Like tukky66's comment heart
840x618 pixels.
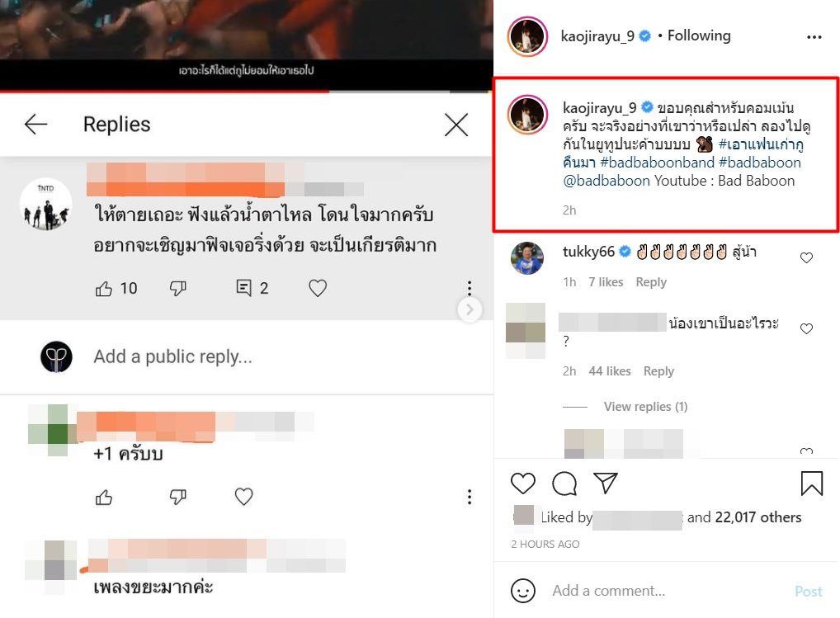coord(806,257)
